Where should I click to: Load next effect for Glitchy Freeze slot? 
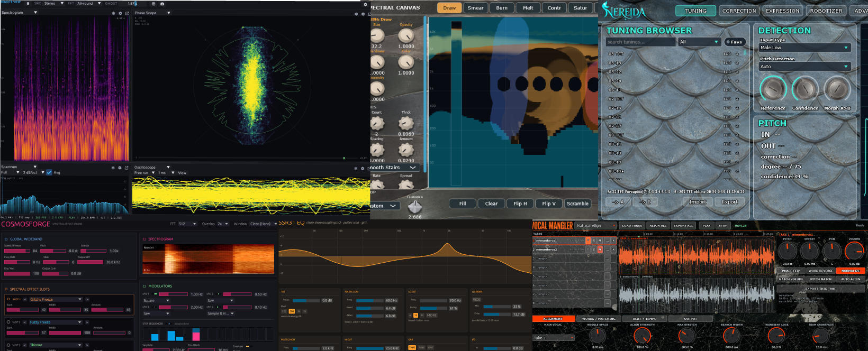(x=87, y=299)
